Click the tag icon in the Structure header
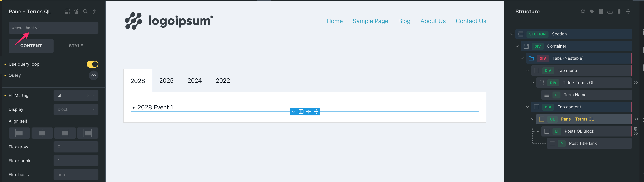 click(x=592, y=11)
